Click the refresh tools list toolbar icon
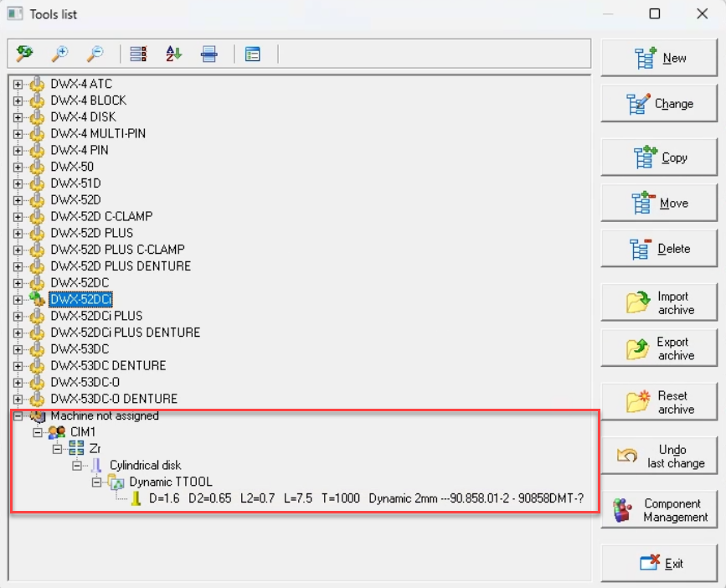The image size is (726, 588). (x=24, y=54)
